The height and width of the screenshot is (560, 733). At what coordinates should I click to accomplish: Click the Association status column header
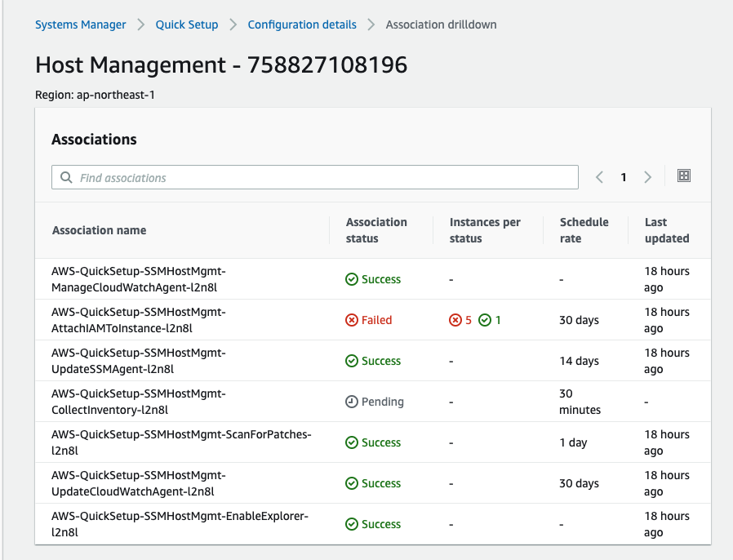(x=376, y=230)
